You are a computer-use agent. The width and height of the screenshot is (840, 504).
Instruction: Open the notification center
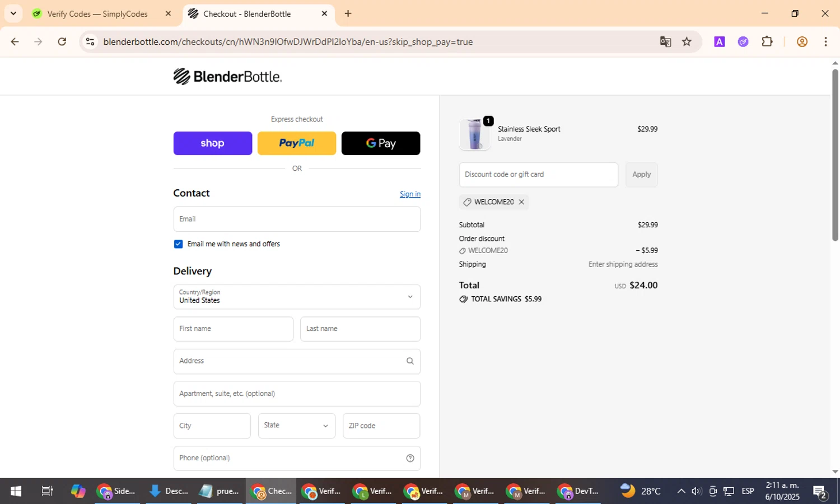[x=820, y=492]
